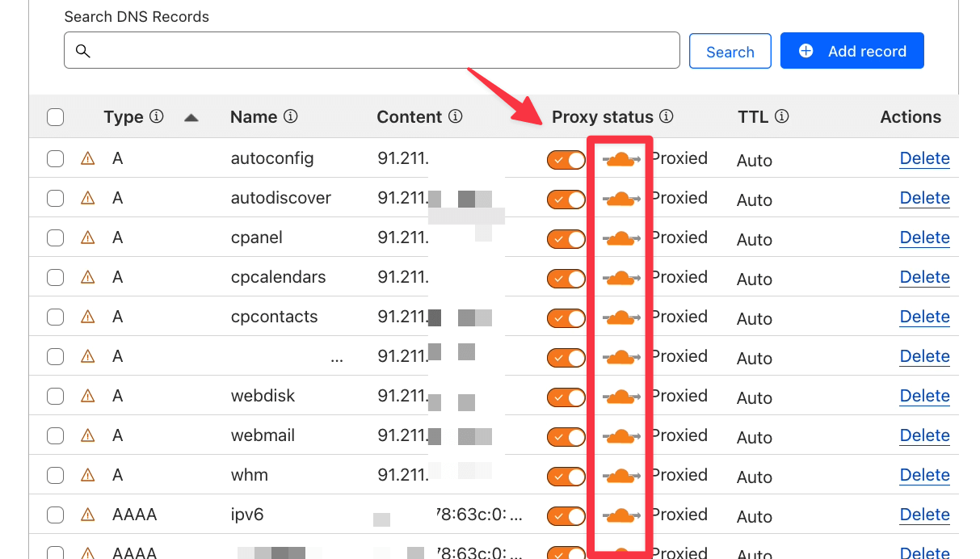The height and width of the screenshot is (559, 980).
Task: Open the Proxy status info icon
Action: pos(666,116)
